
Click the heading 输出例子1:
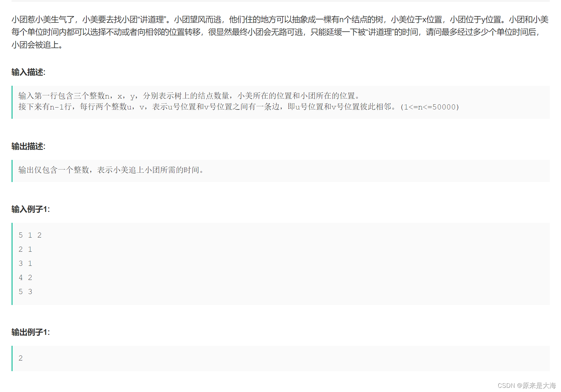pos(31,332)
